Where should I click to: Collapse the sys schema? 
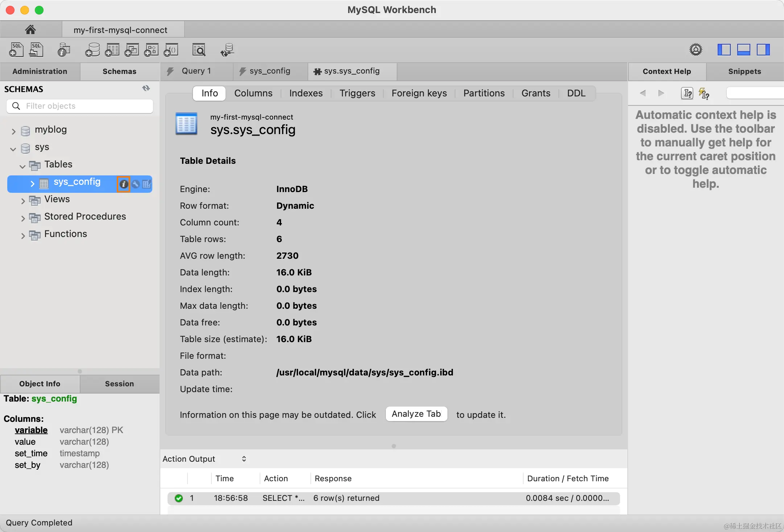[13, 149]
